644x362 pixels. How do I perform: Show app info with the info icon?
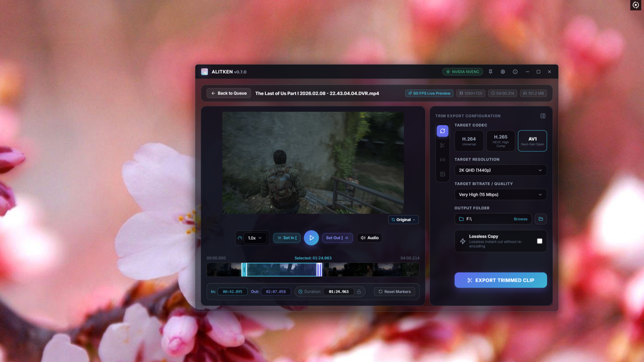[515, 72]
